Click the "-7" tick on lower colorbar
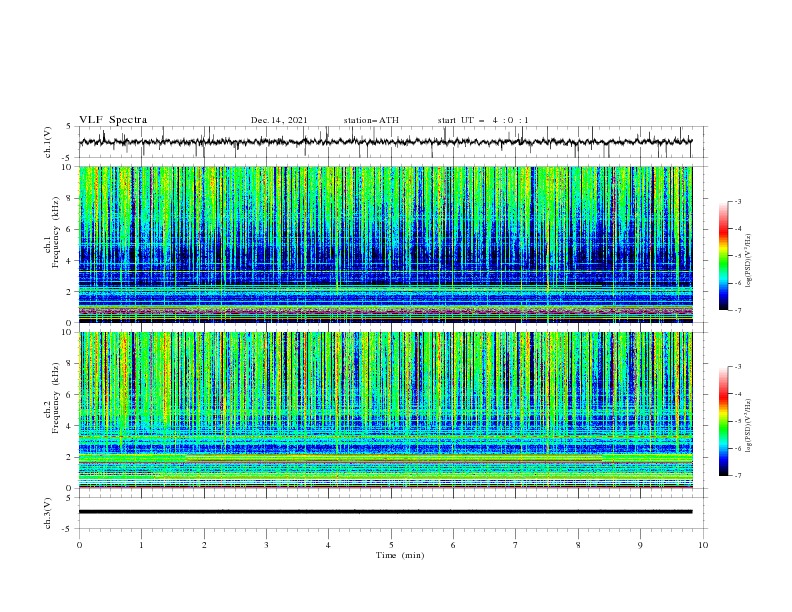The height and width of the screenshot is (612, 792). (x=738, y=476)
